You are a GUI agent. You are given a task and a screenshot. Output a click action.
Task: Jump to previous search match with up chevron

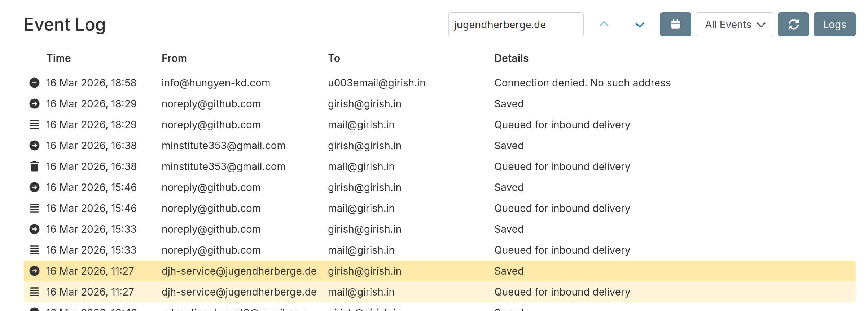click(604, 25)
